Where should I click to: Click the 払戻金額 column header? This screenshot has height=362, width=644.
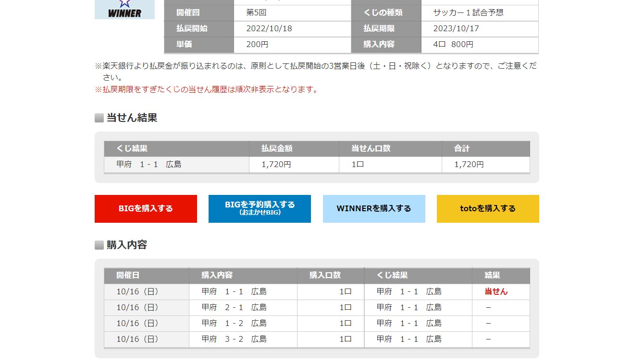click(294, 149)
